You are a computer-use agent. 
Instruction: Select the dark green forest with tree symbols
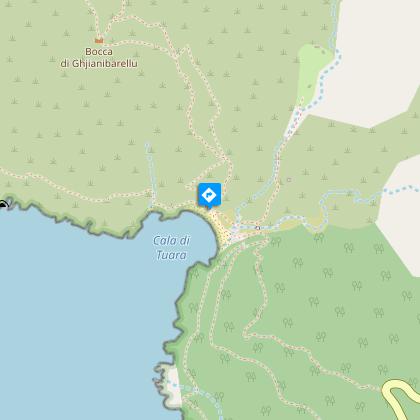point(317,317)
